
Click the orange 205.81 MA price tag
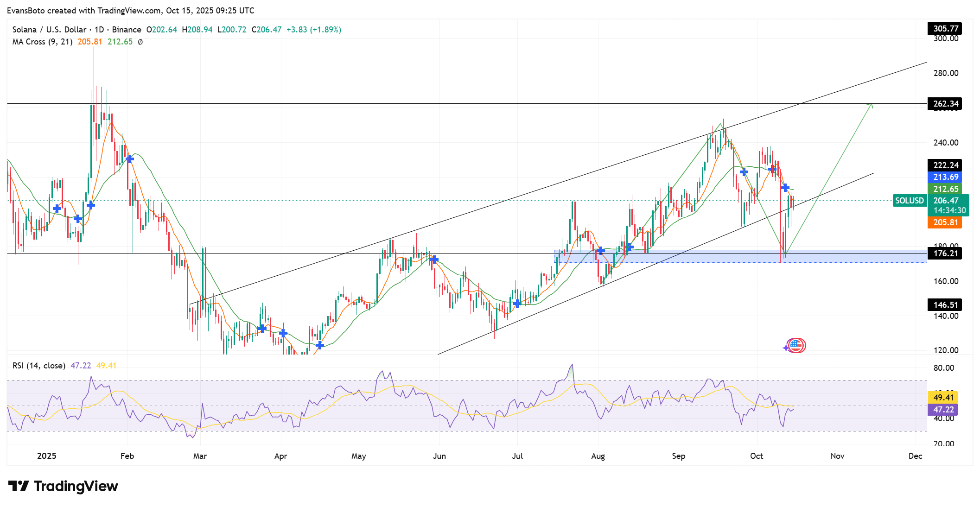(x=945, y=222)
